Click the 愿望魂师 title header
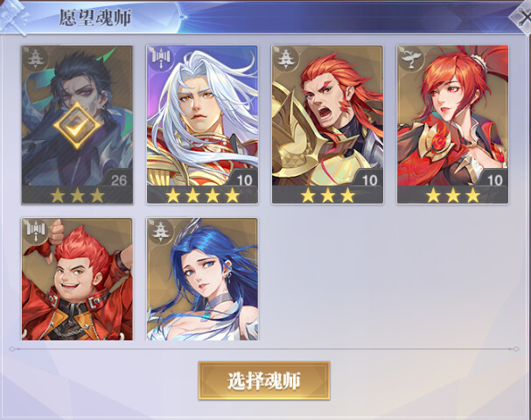 [x=95, y=17]
